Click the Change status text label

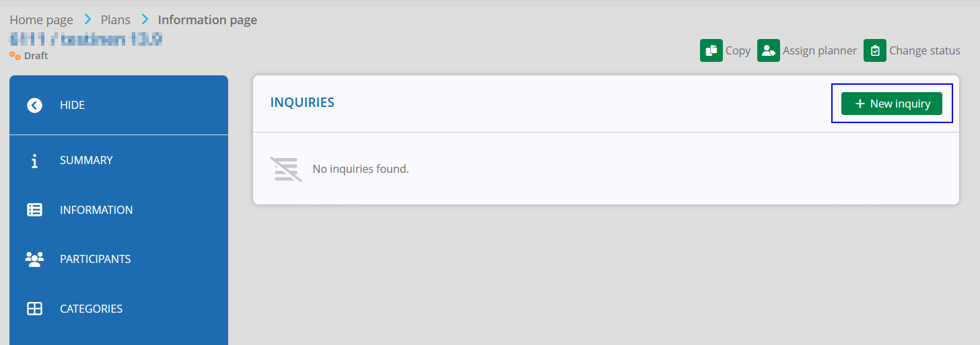(x=925, y=50)
